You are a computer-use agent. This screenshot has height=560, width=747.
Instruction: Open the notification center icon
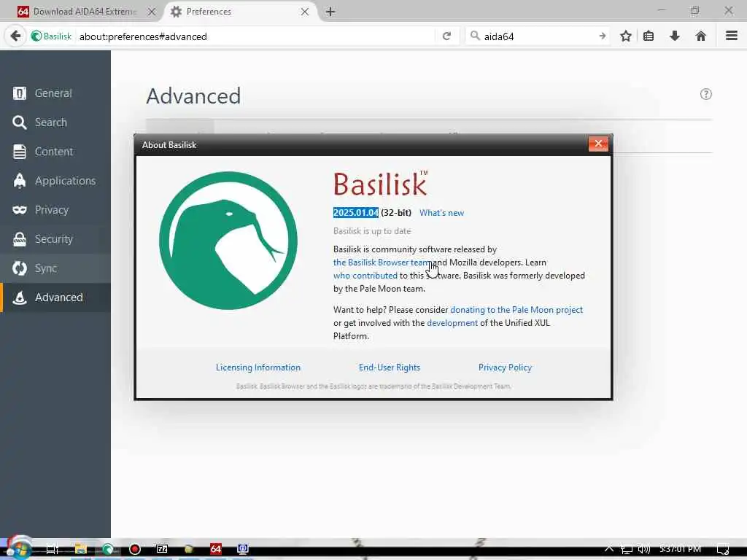723,549
